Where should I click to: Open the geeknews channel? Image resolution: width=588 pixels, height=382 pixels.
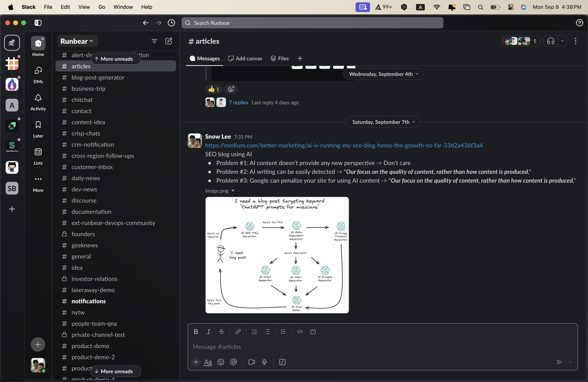116,245
